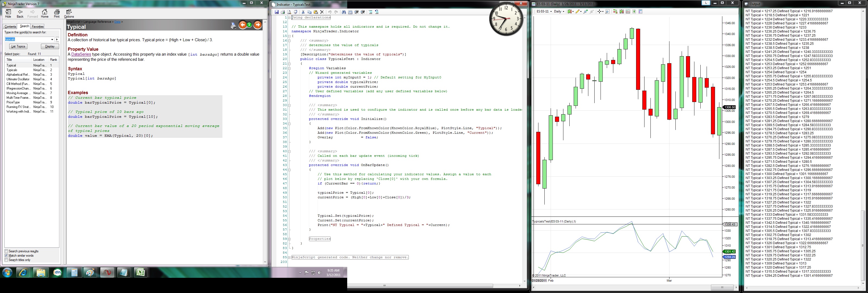Check Search titles only checkbox

[6, 260]
